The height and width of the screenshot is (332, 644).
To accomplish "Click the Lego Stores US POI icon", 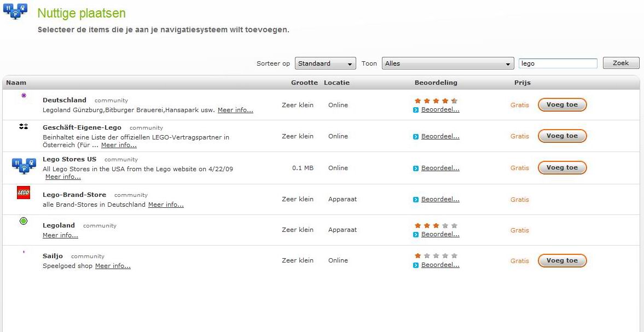I will pyautogui.click(x=24, y=166).
